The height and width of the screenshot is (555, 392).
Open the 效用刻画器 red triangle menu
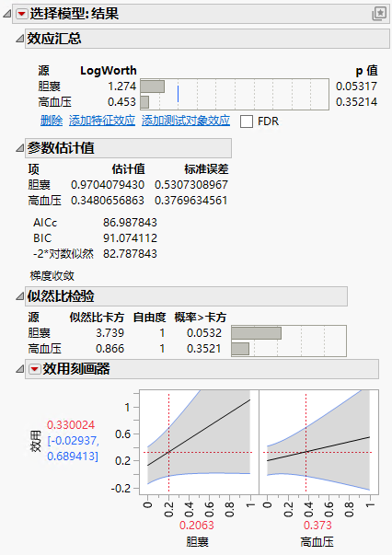[x=34, y=369]
